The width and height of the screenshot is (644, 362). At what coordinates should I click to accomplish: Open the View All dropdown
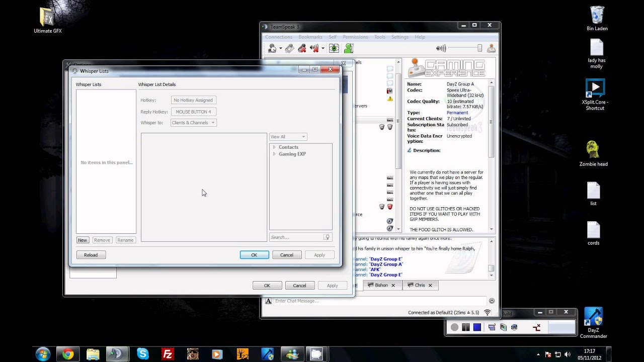coord(288,137)
